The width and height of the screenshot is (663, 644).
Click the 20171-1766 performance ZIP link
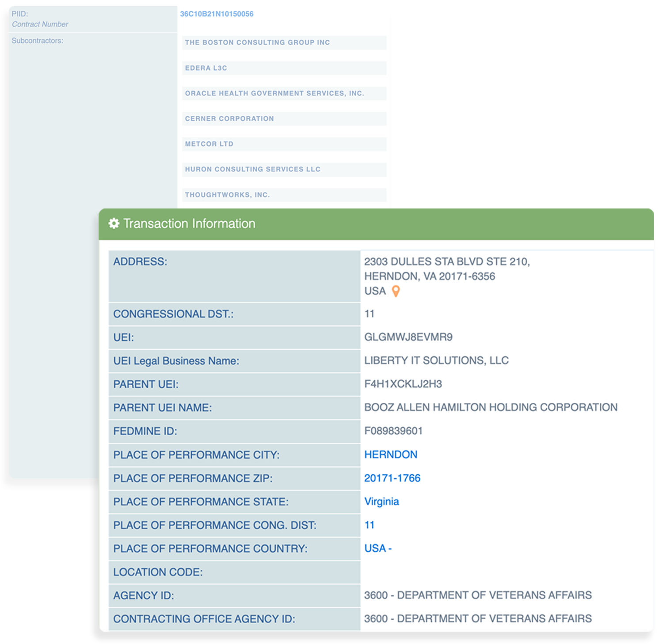(392, 478)
